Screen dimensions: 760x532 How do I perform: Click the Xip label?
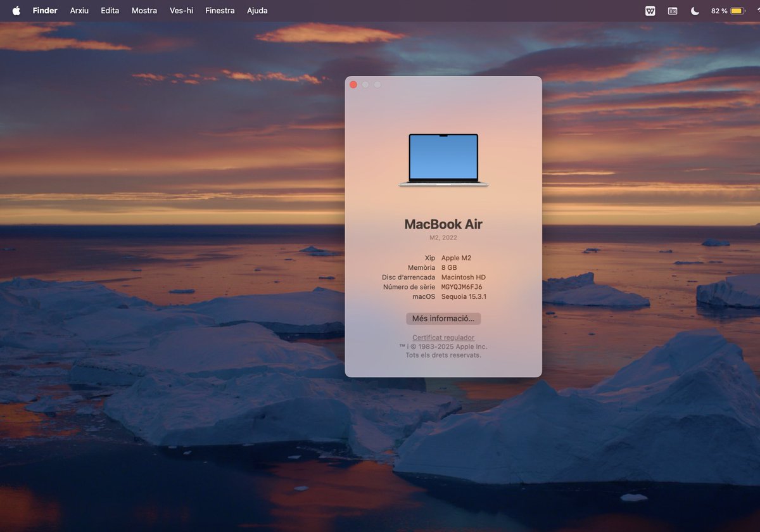tap(430, 258)
